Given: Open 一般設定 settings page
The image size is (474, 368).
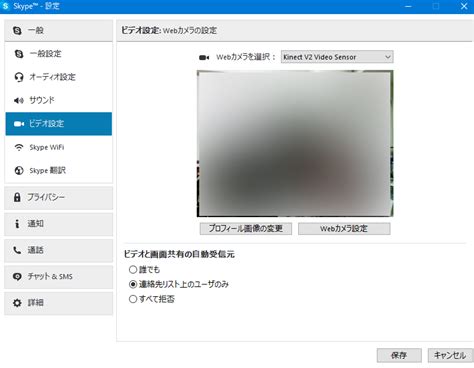Looking at the screenshot, I should click(x=59, y=54).
